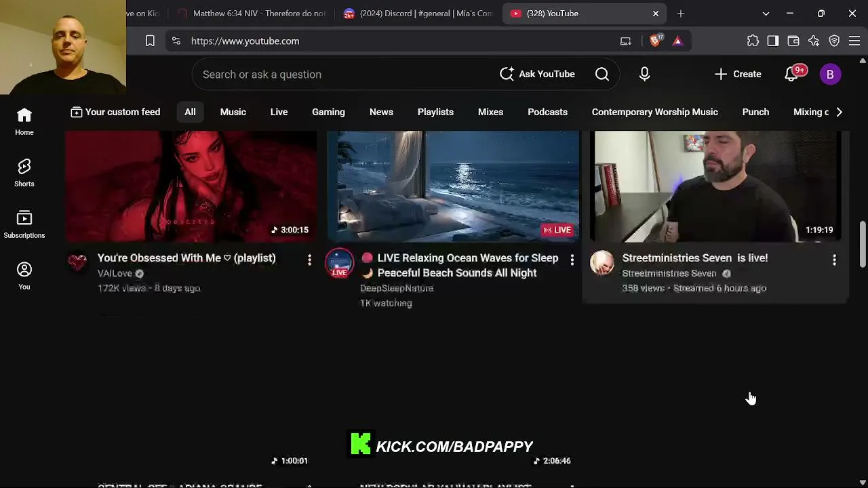868x488 pixels.
Task: Expand the browser tab search dropdown arrow
Action: pyautogui.click(x=766, y=14)
